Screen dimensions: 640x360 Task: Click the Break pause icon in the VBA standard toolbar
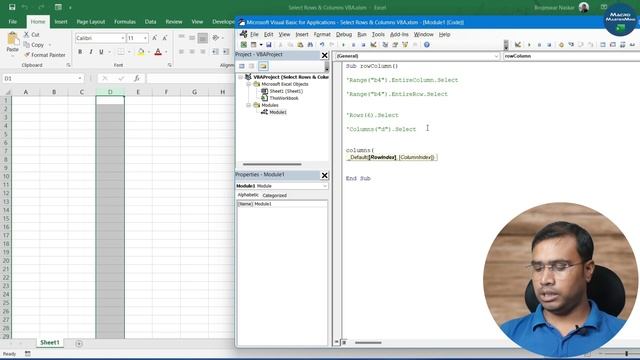click(x=353, y=44)
